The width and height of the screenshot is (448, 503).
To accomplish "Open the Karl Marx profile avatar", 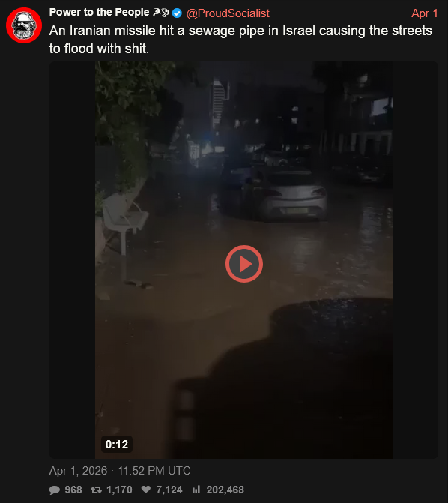I will [x=24, y=25].
